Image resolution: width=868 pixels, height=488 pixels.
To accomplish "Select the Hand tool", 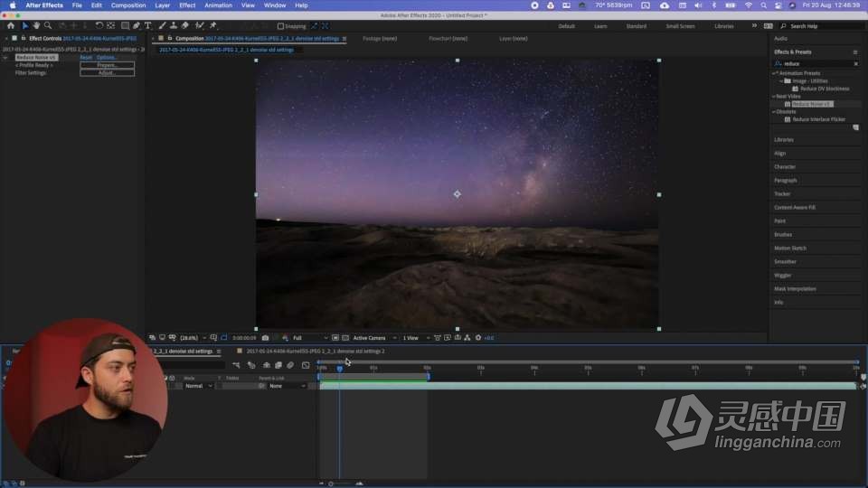I will click(36, 26).
